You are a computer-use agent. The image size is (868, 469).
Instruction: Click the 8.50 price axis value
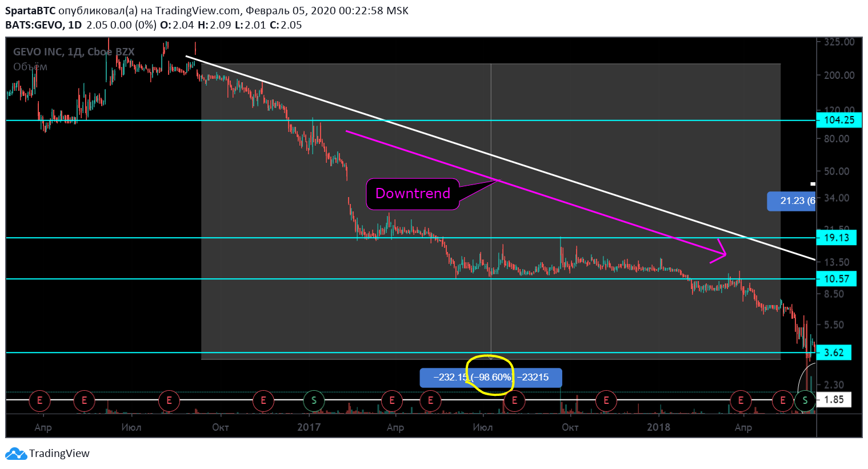834,294
